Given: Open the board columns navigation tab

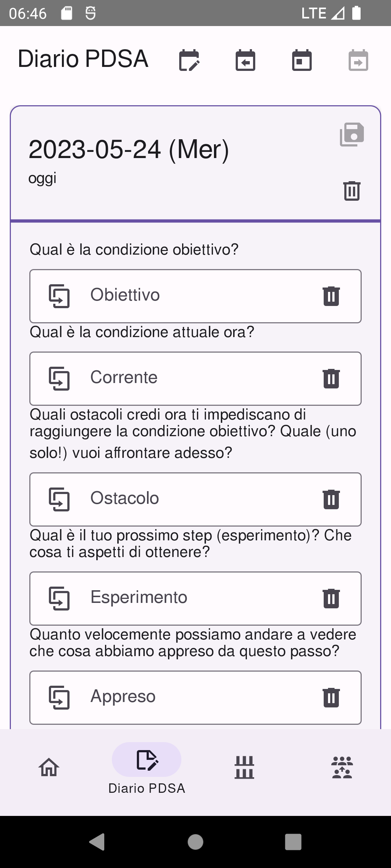Looking at the screenshot, I should click(x=244, y=767).
